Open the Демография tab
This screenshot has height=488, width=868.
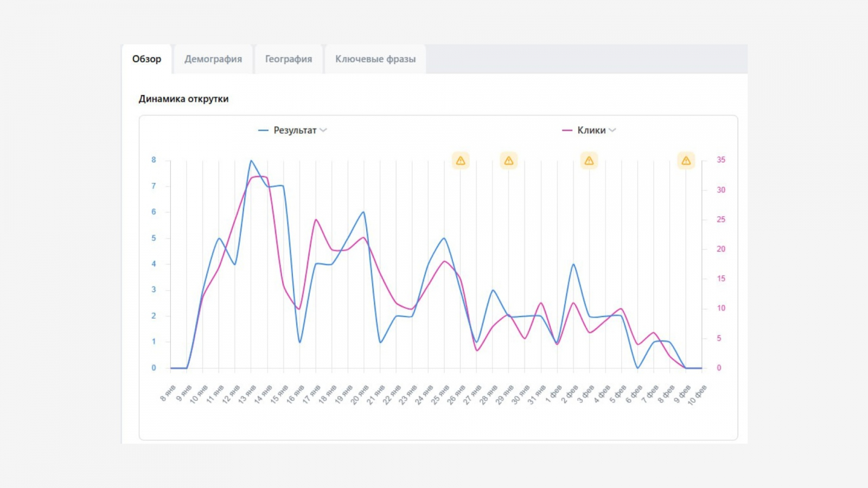click(213, 59)
